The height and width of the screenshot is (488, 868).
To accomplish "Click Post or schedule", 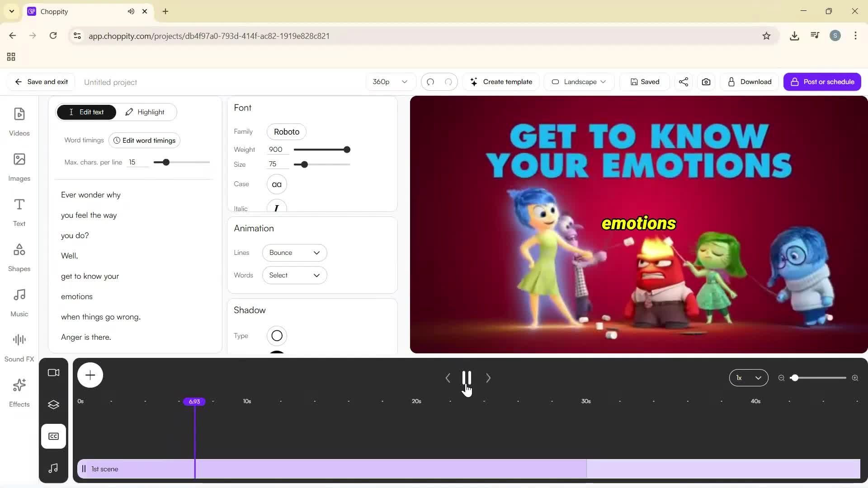I will pyautogui.click(x=822, y=82).
